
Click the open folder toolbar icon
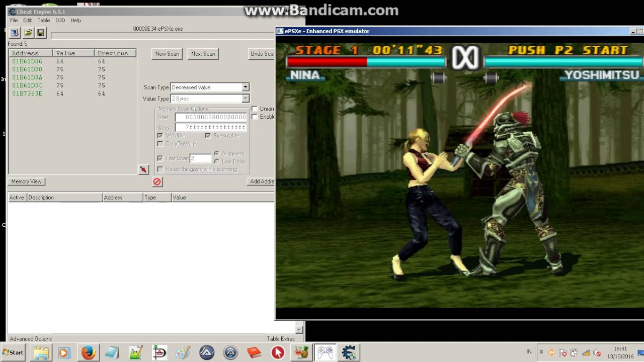tap(28, 33)
